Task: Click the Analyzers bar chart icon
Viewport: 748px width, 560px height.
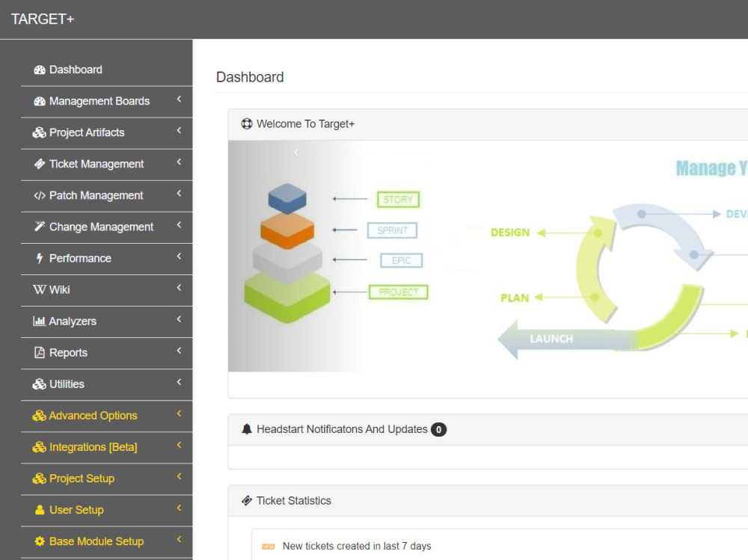Action: 39,321
